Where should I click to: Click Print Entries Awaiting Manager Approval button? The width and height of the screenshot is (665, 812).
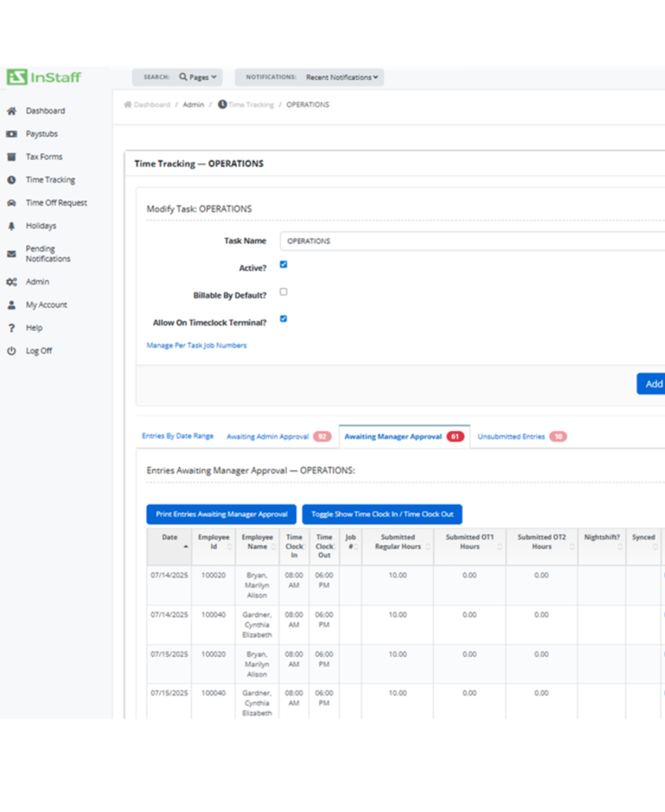(222, 514)
